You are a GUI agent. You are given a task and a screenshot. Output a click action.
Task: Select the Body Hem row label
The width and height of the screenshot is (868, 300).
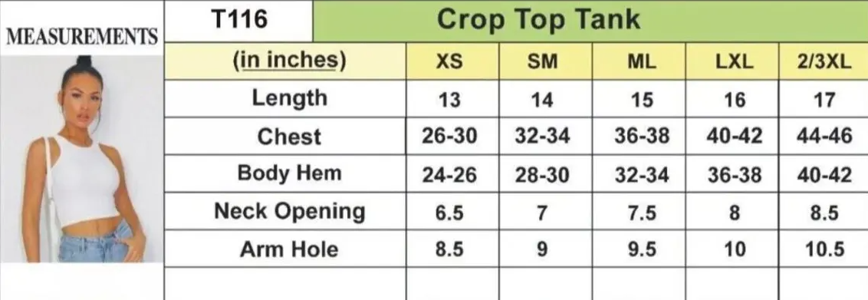(290, 173)
